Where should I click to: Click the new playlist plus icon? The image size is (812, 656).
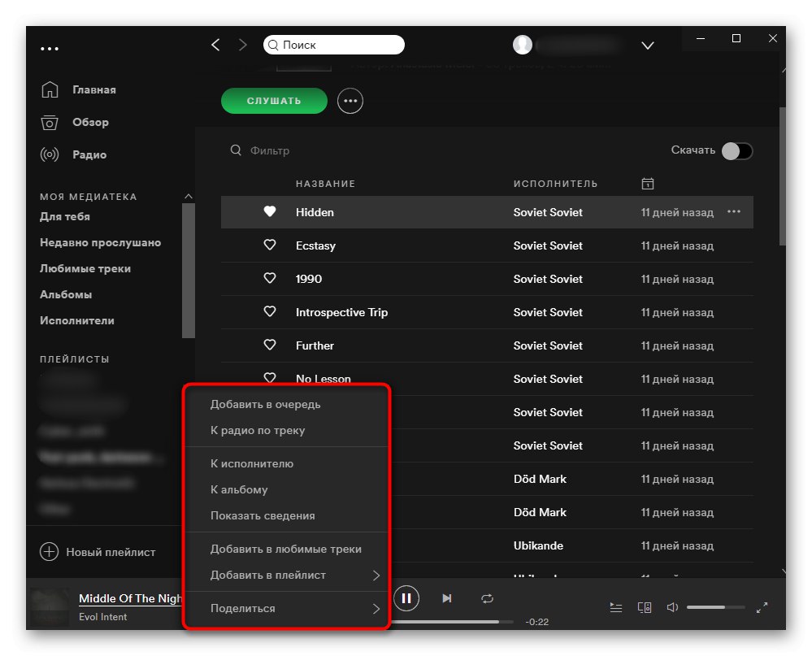(50, 552)
